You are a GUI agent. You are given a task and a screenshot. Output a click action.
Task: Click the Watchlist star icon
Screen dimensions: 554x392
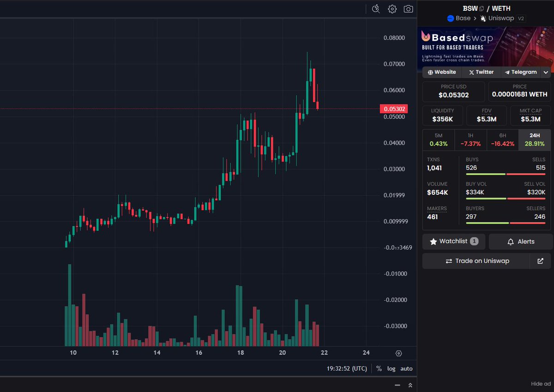tap(433, 241)
